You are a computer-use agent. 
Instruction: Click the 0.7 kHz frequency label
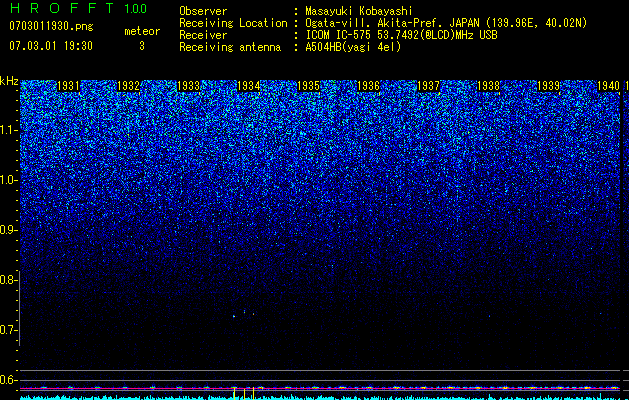point(7,330)
